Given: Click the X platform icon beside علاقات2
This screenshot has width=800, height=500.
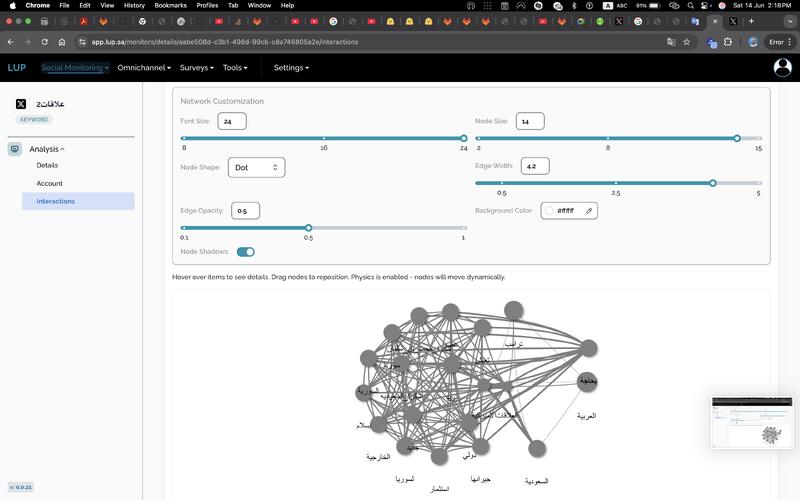Looking at the screenshot, I should pos(21,104).
